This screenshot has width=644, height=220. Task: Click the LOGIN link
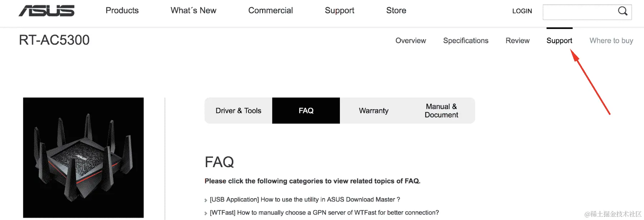(522, 11)
